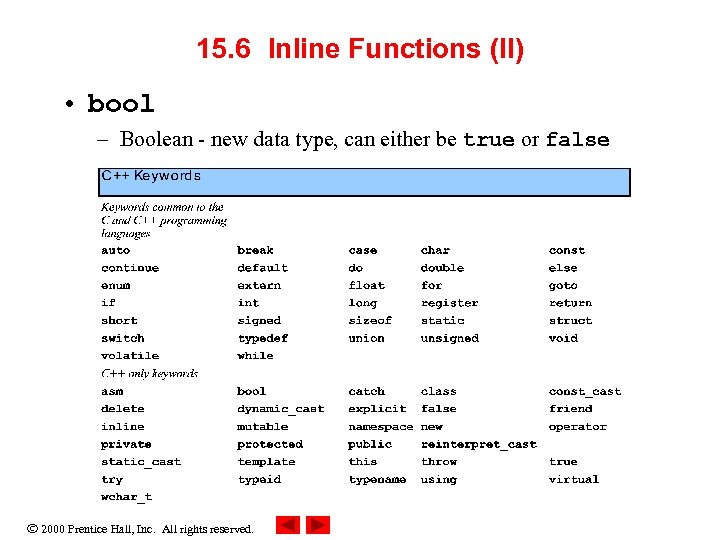Viewport: 720px width, 540px height.
Task: Select the 'wchar_t' keyword
Action: (126, 497)
